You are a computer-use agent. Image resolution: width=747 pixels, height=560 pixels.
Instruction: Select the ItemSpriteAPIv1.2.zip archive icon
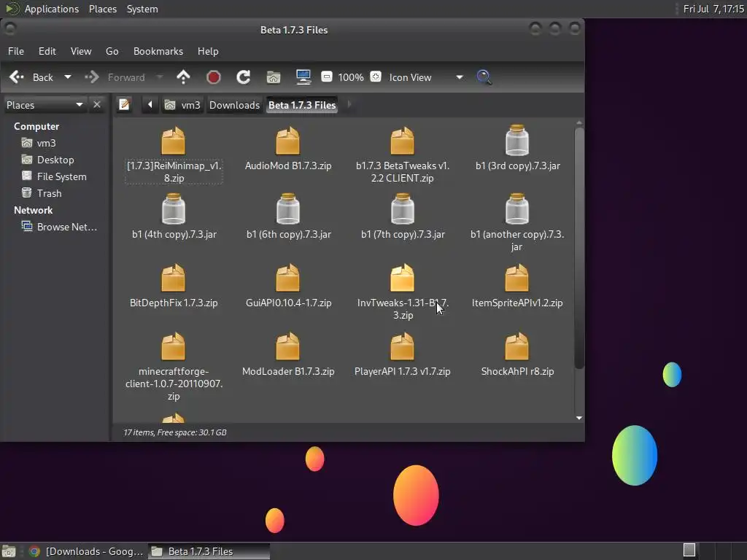pos(517,278)
